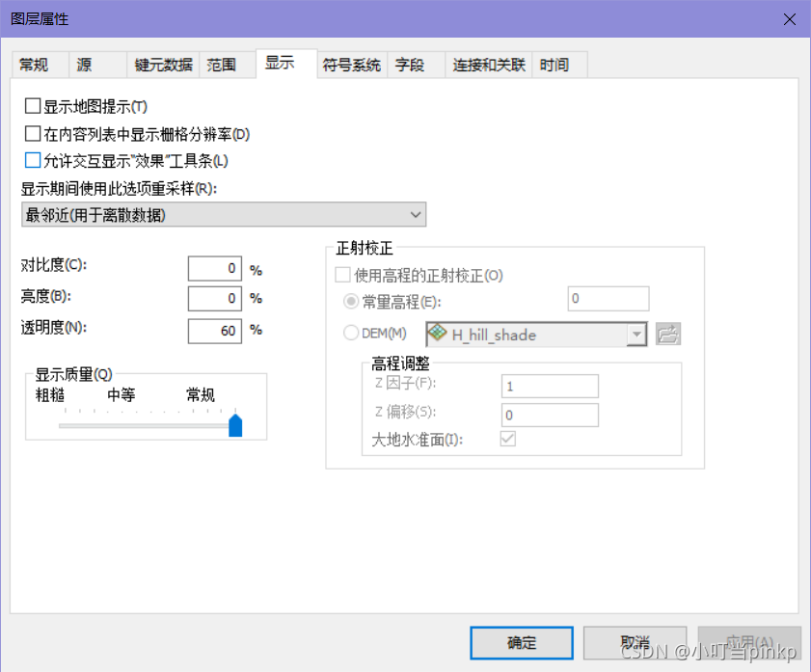This screenshot has height=672, width=811.
Task: Go to the 键元数据 tab
Action: coord(163,66)
